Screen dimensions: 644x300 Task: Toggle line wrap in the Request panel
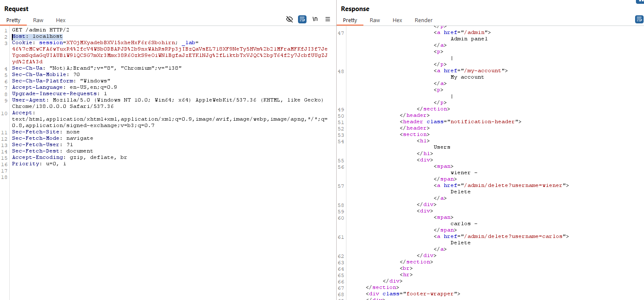(x=302, y=19)
